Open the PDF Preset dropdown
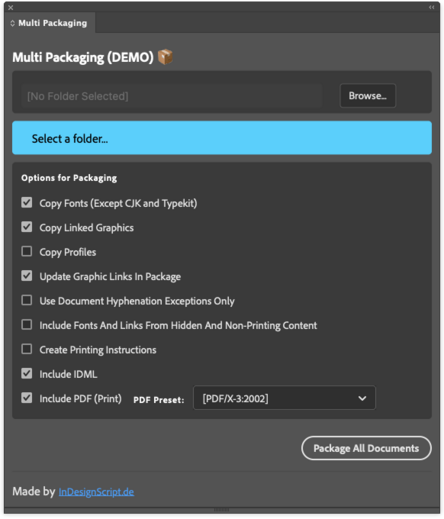The height and width of the screenshot is (519, 444). (284, 398)
